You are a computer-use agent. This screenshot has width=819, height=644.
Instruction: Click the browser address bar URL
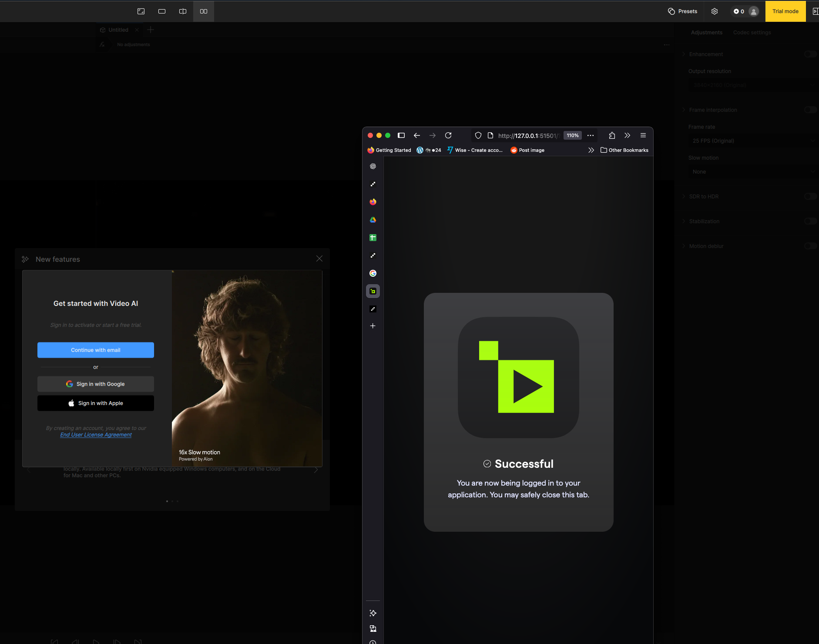click(527, 135)
